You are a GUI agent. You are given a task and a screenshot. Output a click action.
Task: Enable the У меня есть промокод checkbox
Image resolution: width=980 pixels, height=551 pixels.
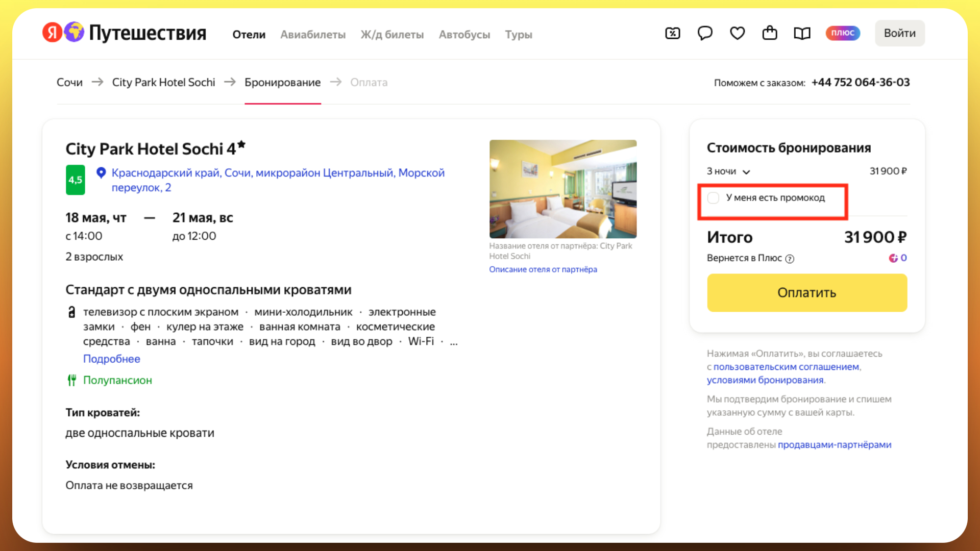pos(714,198)
